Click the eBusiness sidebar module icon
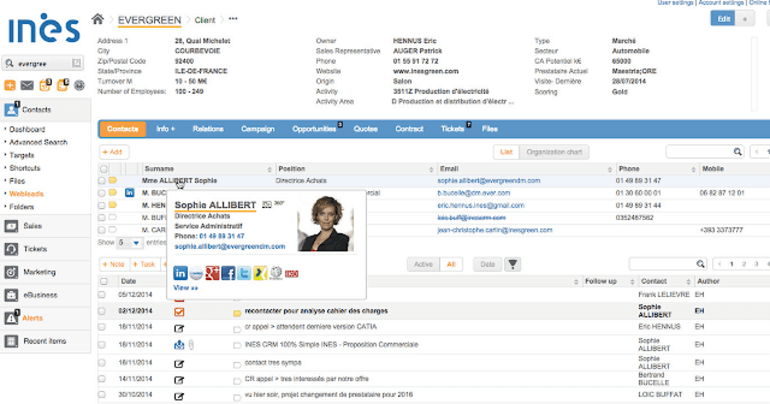This screenshot has height=404, width=770. (11, 295)
